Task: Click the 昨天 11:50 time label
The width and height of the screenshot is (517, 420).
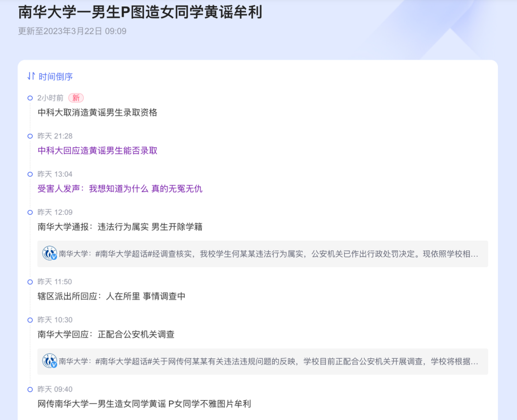Action: [55, 282]
